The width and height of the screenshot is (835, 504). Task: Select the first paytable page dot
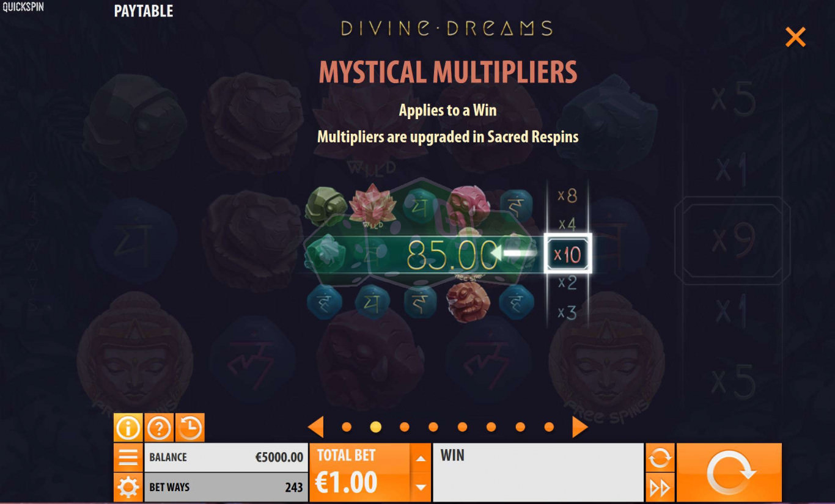[347, 427]
